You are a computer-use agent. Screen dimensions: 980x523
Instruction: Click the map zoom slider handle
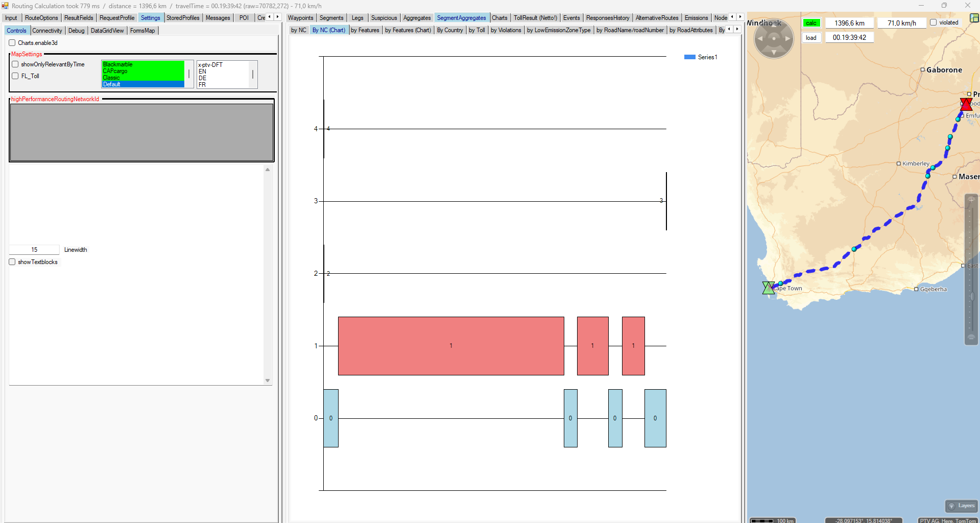pyautogui.click(x=972, y=296)
